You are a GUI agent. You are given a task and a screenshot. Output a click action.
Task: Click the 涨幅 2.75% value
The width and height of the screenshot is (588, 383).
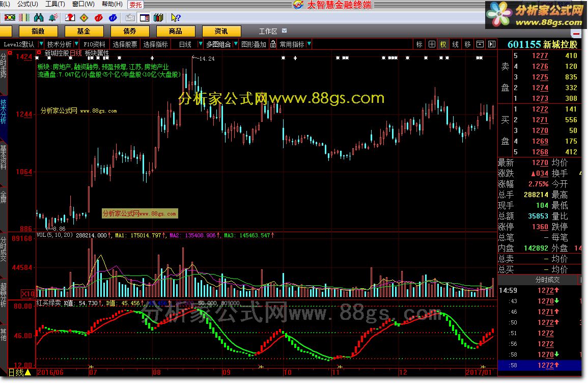[538, 184]
